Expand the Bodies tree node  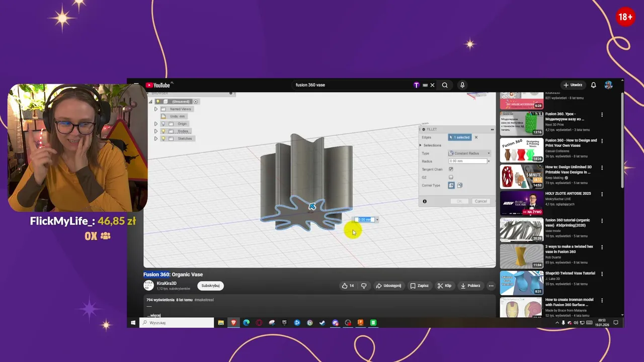(x=156, y=131)
